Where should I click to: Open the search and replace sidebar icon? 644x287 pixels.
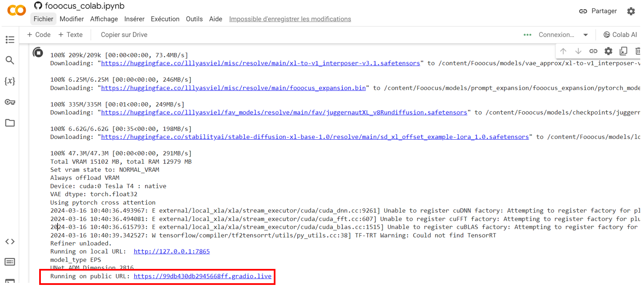(x=10, y=60)
